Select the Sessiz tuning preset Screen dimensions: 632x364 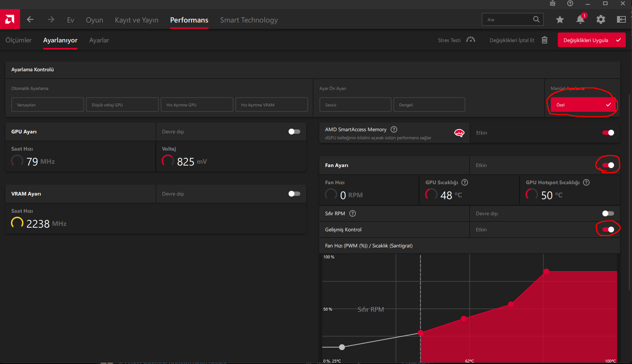pos(355,105)
